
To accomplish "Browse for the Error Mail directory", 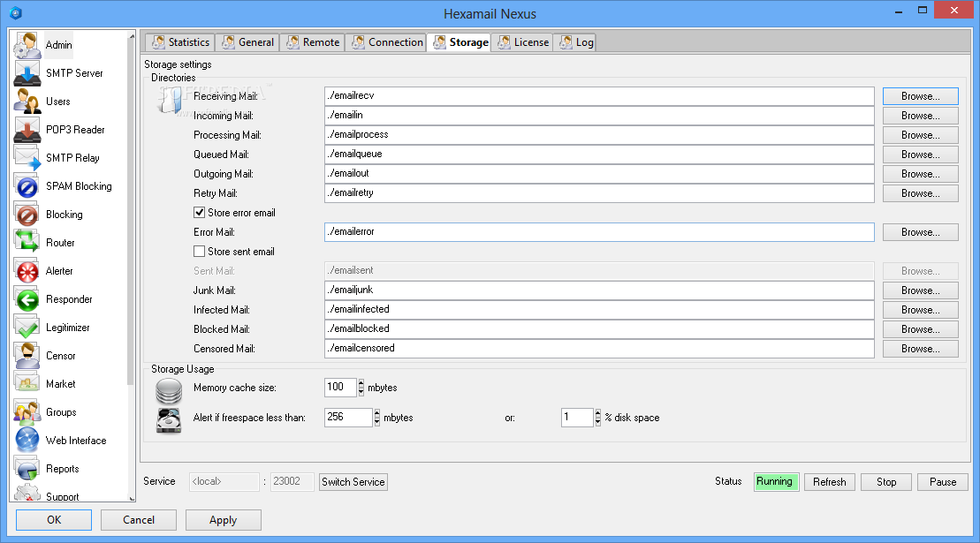I will [920, 232].
